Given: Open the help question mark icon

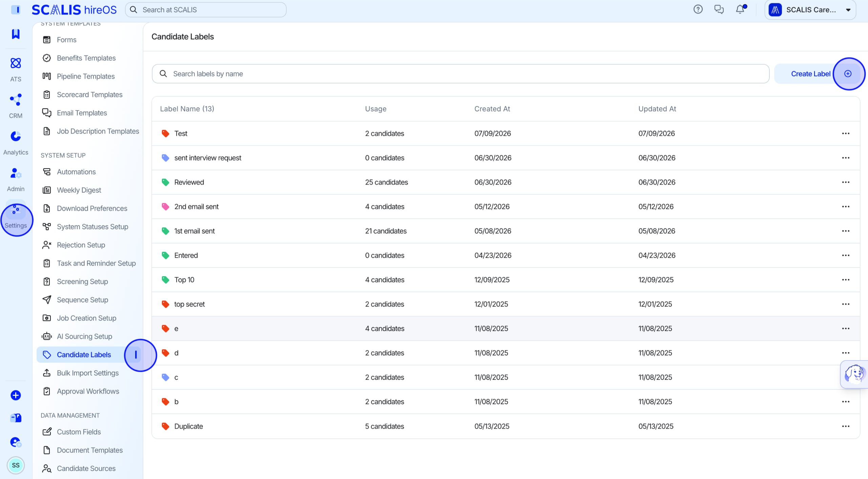Looking at the screenshot, I should [x=698, y=9].
